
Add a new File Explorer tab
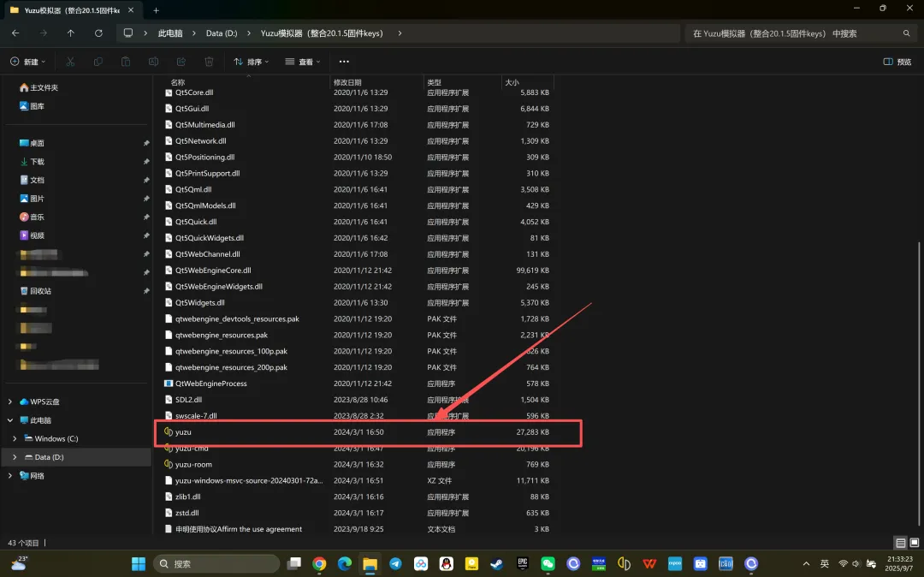pos(156,9)
